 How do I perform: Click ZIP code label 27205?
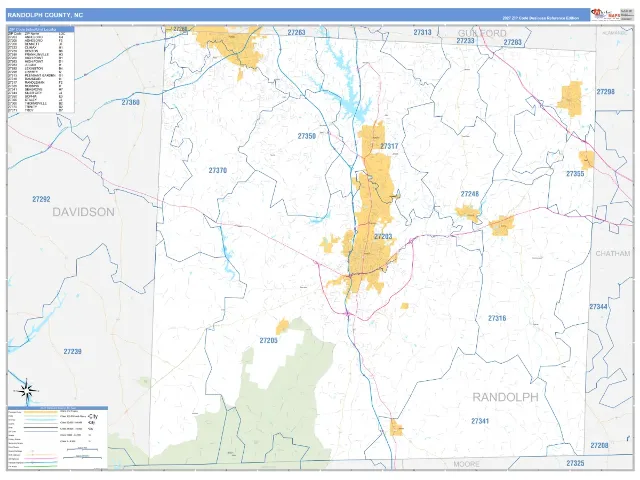269,340
